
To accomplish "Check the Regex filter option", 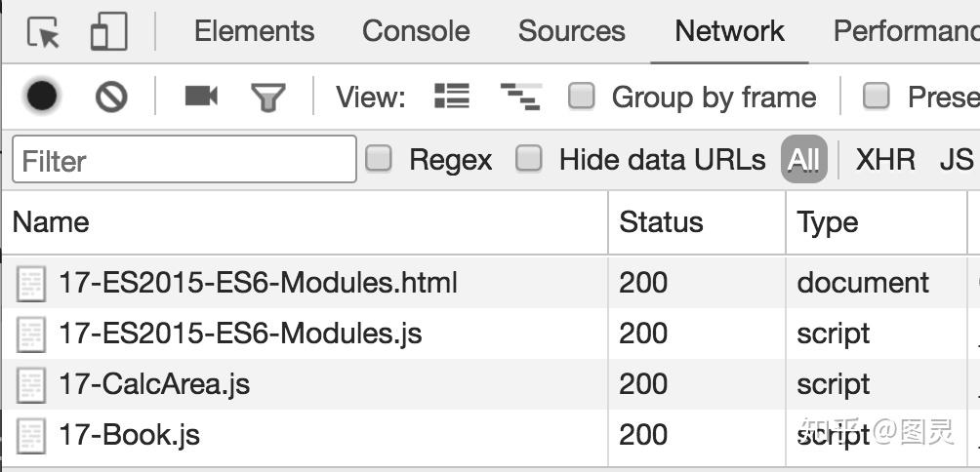I will click(x=379, y=159).
